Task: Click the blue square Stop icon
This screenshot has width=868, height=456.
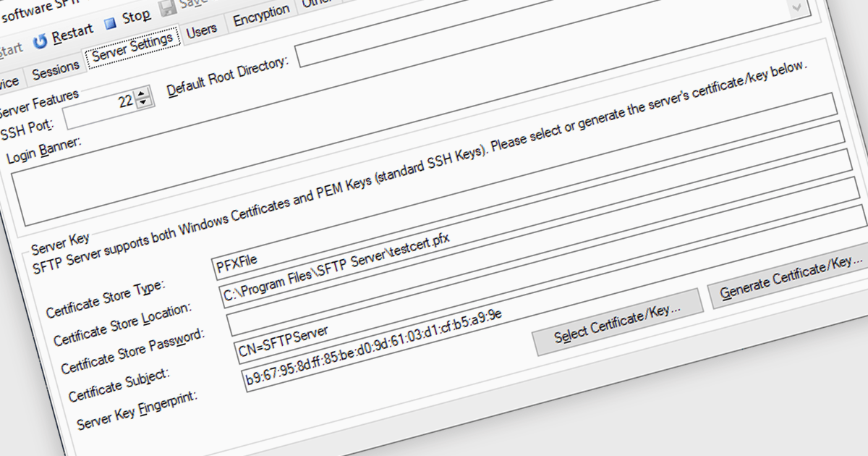Action: click(110, 24)
